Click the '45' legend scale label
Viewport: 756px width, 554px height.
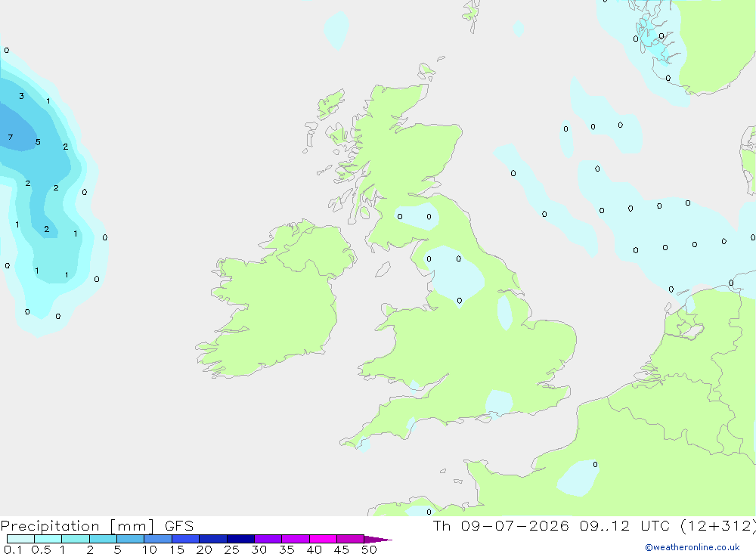[x=342, y=549]
